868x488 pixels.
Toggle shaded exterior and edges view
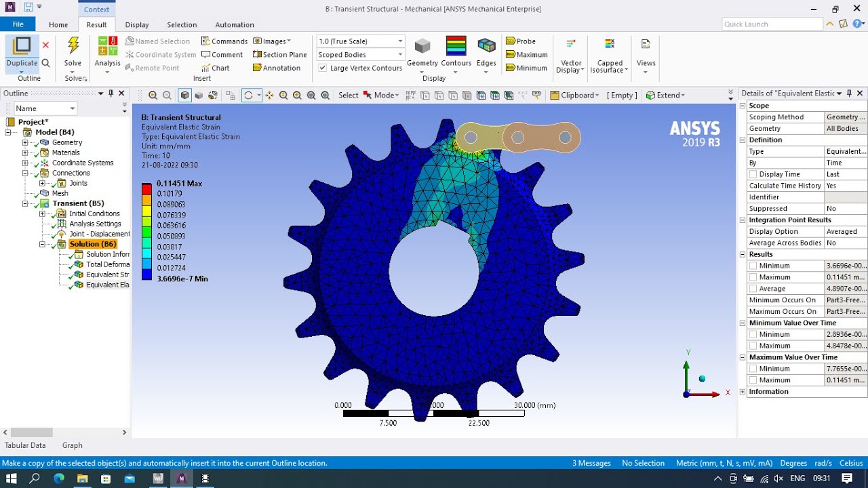point(184,96)
